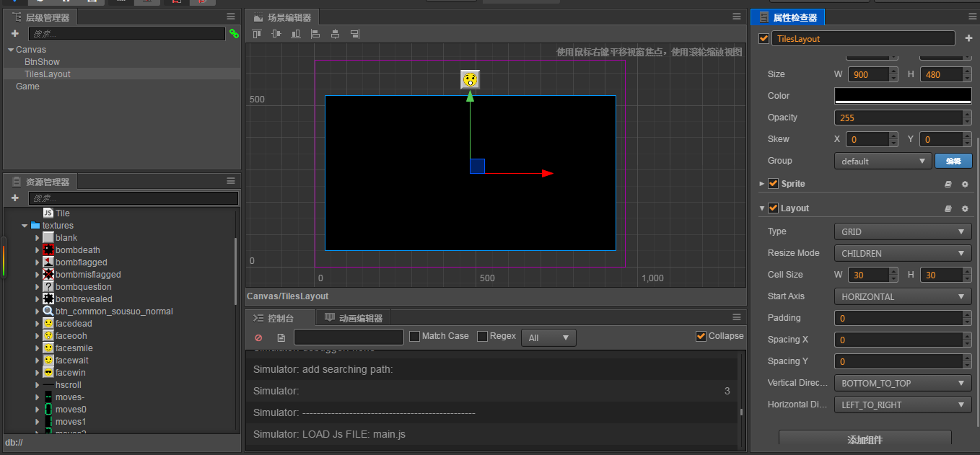
Task: Open the console log file icon
Action: (281, 337)
